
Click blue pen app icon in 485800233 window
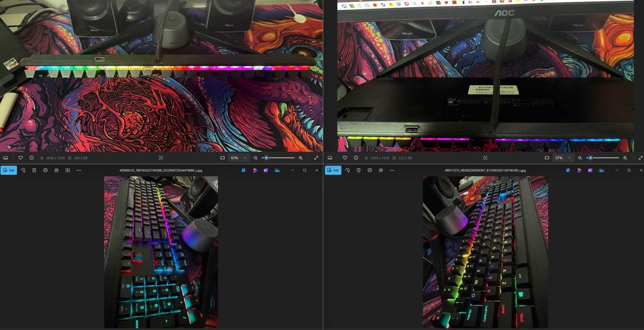[243, 170]
